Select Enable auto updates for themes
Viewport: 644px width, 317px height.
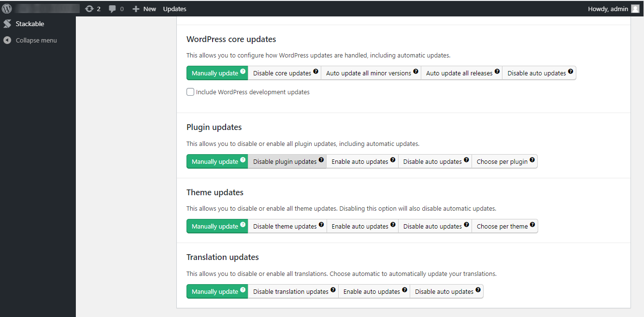click(360, 227)
